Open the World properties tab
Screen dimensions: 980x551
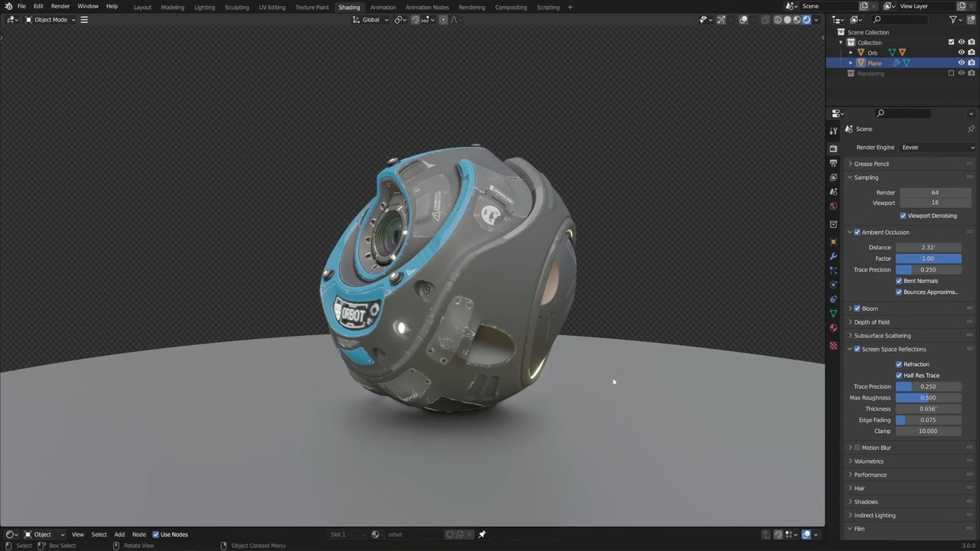pyautogui.click(x=833, y=206)
